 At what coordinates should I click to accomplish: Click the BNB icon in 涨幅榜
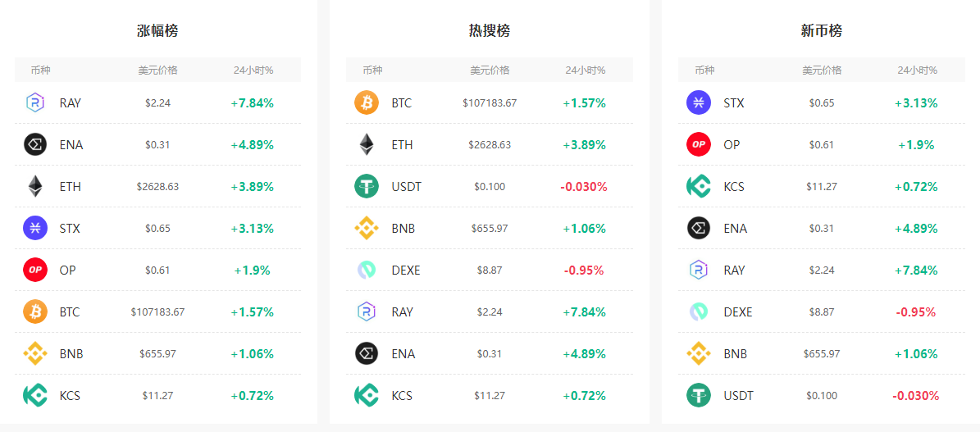35,353
